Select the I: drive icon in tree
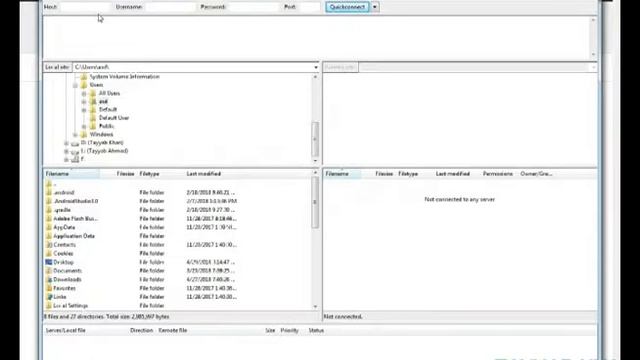This screenshot has height=360, width=640. (75, 151)
